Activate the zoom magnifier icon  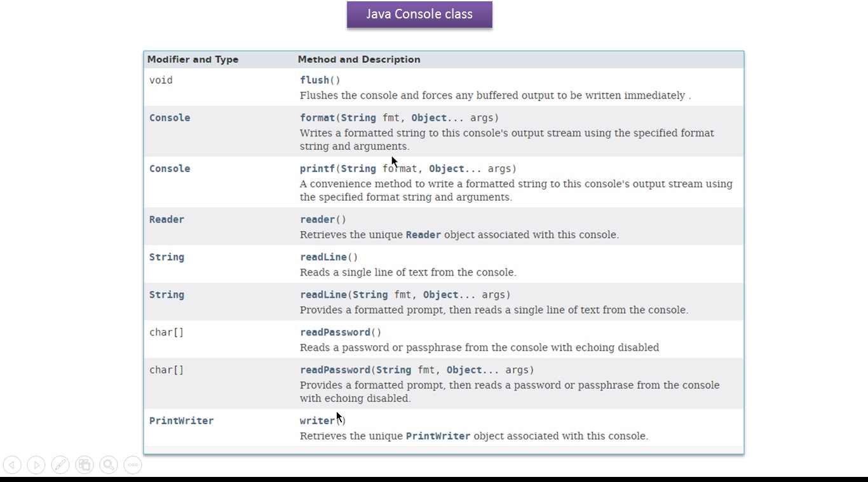tap(109, 465)
